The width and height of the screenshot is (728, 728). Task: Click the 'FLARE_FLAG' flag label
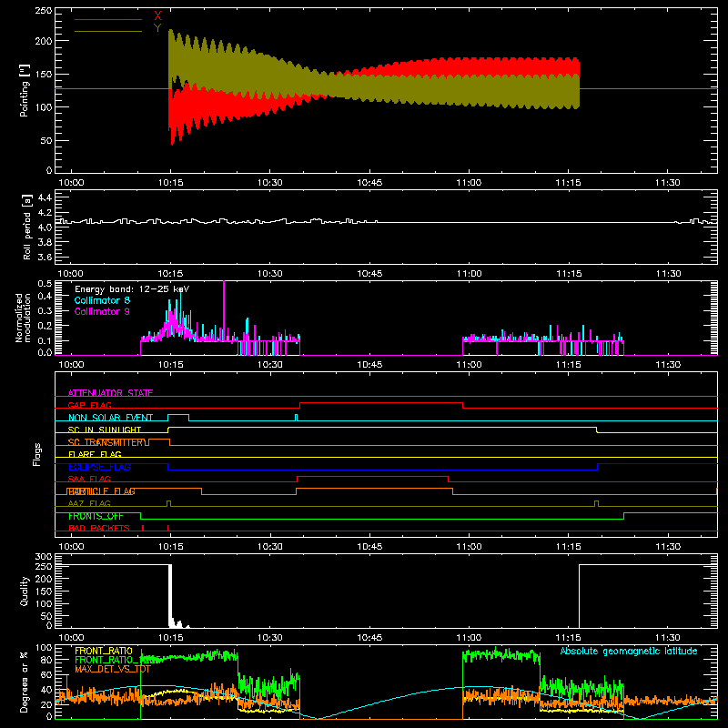tap(95, 454)
